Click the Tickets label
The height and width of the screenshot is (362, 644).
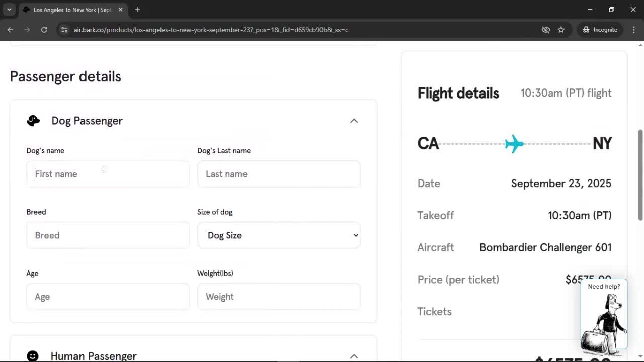pyautogui.click(x=435, y=312)
